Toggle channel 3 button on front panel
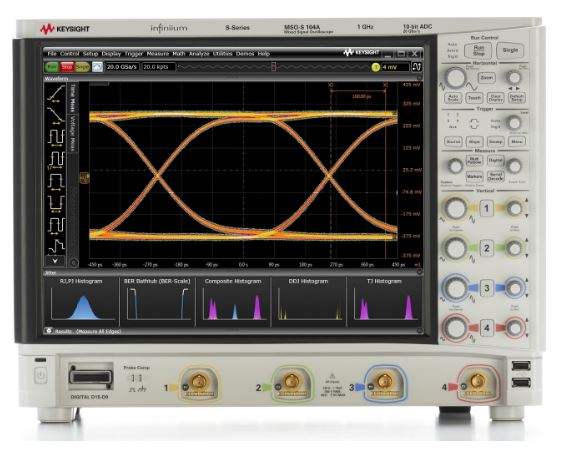 pos(486,288)
